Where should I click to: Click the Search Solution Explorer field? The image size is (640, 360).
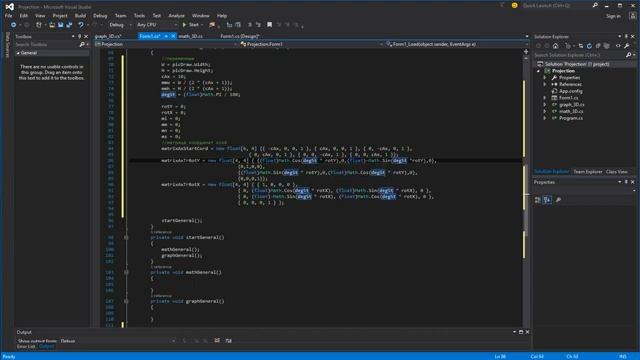pos(579,55)
